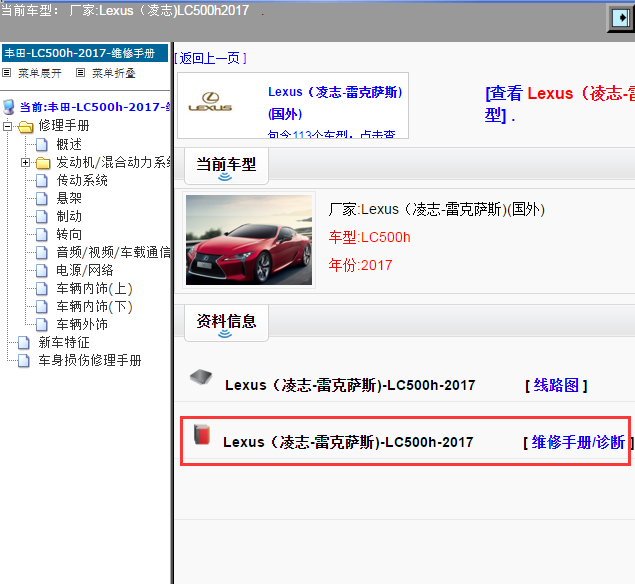Expand all menus with 菜单展开
This screenshot has width=635, height=584.
tap(40, 73)
